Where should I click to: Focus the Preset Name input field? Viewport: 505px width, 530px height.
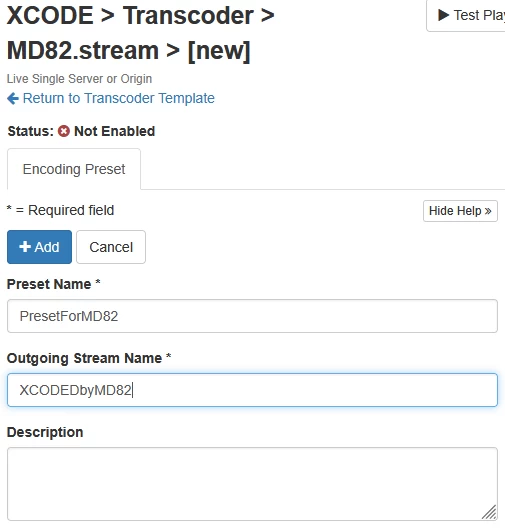pos(252,316)
